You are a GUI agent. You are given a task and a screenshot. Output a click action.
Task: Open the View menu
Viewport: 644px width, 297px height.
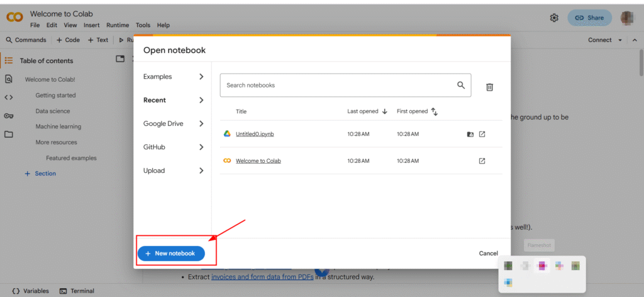pyautogui.click(x=70, y=25)
